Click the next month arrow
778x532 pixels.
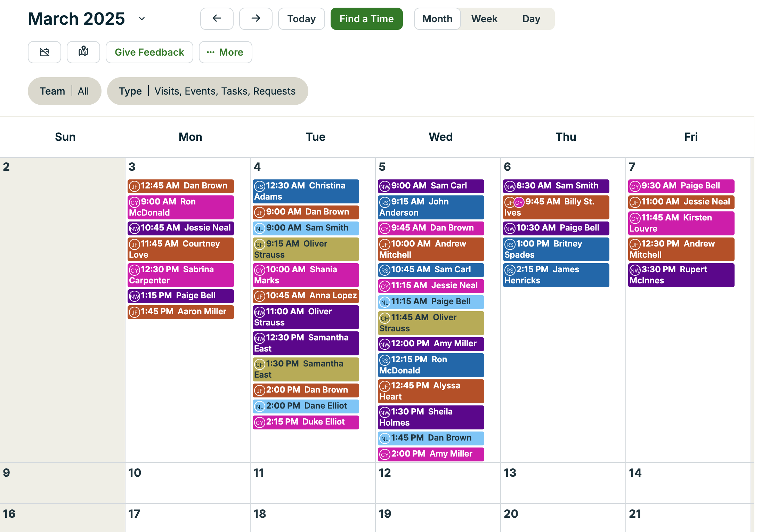pyautogui.click(x=256, y=19)
